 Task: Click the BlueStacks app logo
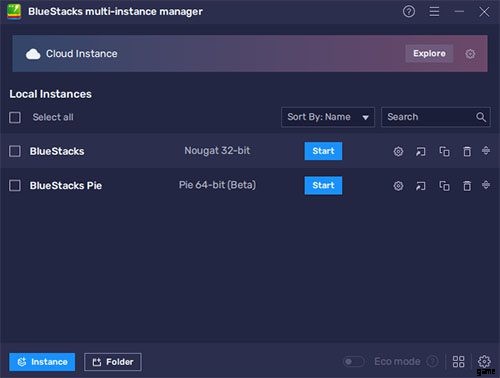[14, 12]
